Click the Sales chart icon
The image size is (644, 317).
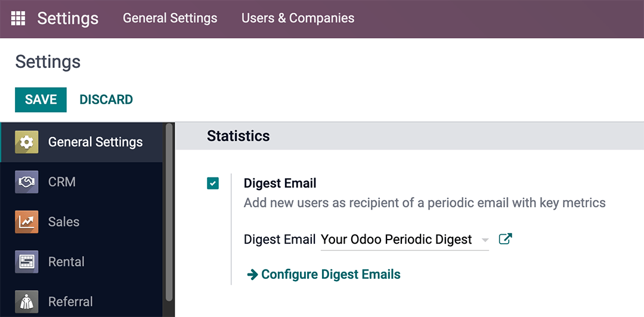[x=26, y=222]
